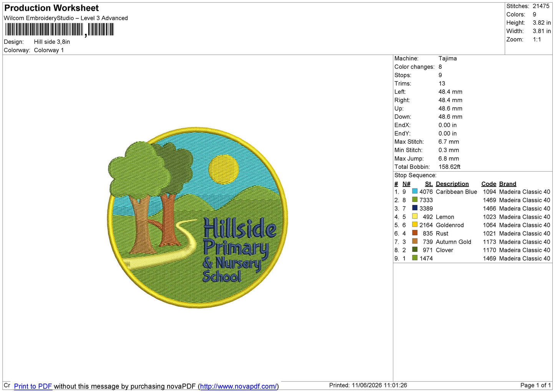Click Madeira Classic 40 in Caribbean Blue row
The height and width of the screenshot is (392, 555).
point(524,192)
